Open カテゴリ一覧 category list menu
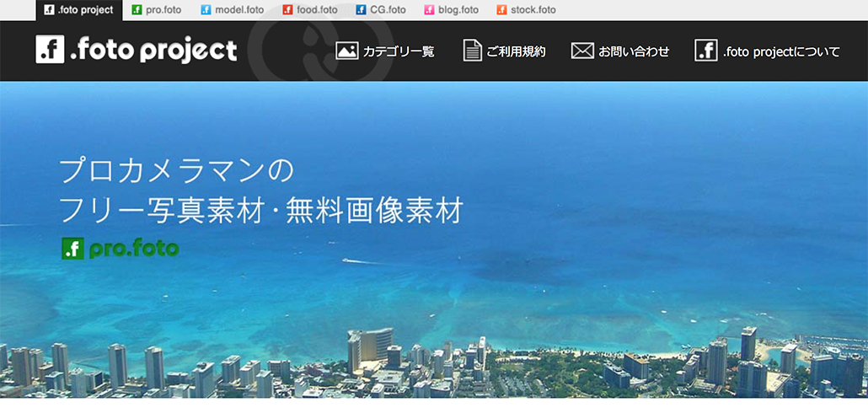 398,51
